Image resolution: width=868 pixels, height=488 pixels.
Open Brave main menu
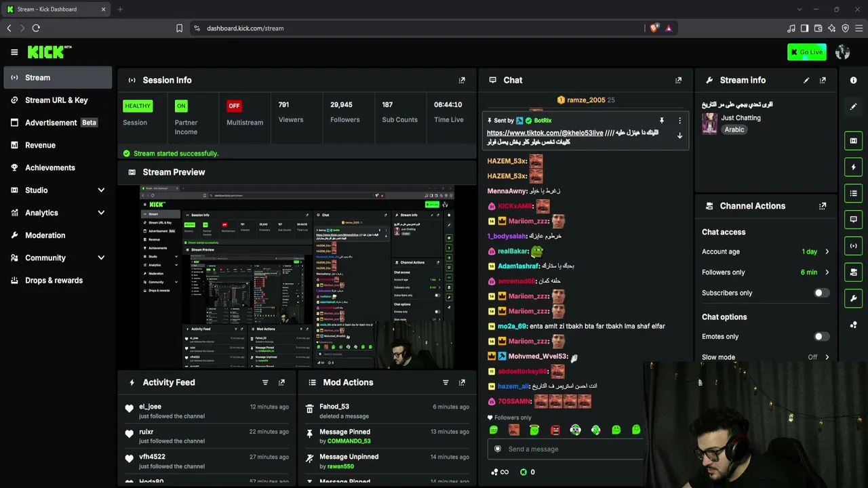[859, 28]
